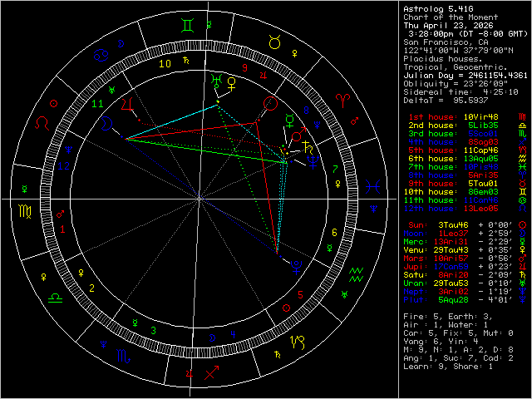Click the green Uranus glyph near the chart top
Image resolution: width=532 pixels, height=399 pixels.
(x=216, y=81)
